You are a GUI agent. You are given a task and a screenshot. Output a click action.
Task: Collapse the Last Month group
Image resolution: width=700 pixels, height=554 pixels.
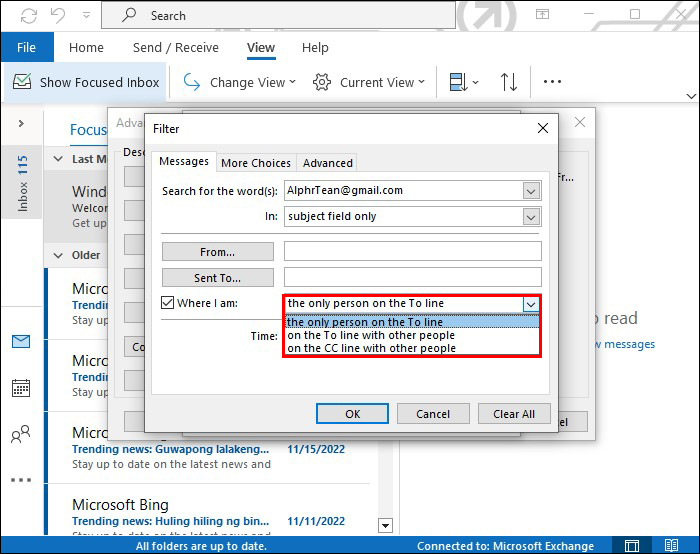(58, 159)
